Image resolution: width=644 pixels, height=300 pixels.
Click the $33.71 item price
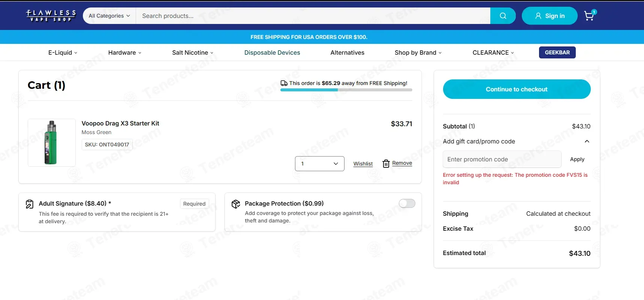[401, 124]
